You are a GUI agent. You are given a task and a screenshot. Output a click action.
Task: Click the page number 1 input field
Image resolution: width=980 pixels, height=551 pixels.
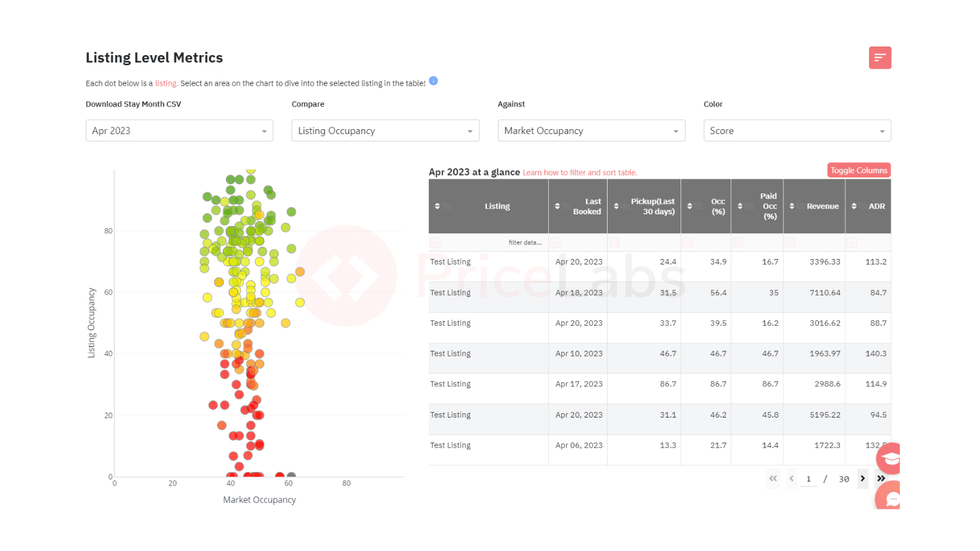pos(809,479)
